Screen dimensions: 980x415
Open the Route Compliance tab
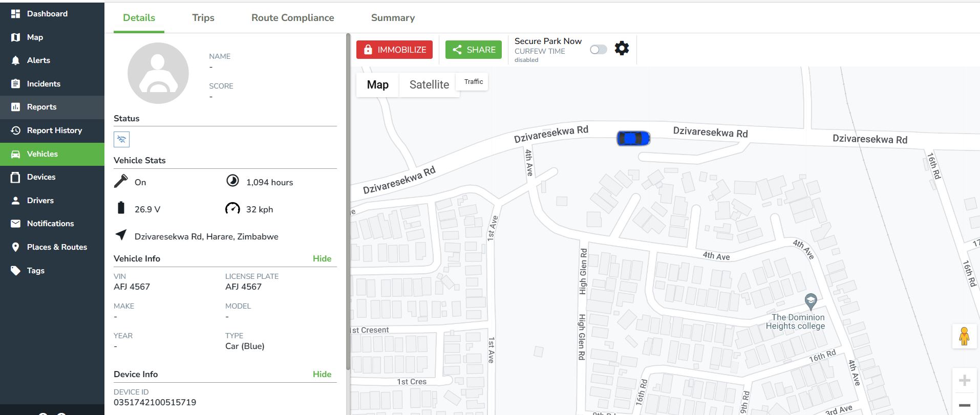292,17
